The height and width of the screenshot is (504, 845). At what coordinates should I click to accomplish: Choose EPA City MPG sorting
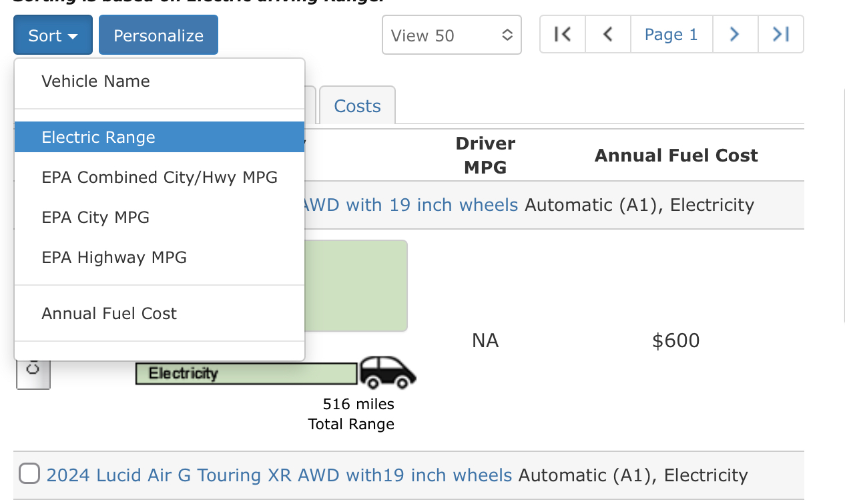95,218
